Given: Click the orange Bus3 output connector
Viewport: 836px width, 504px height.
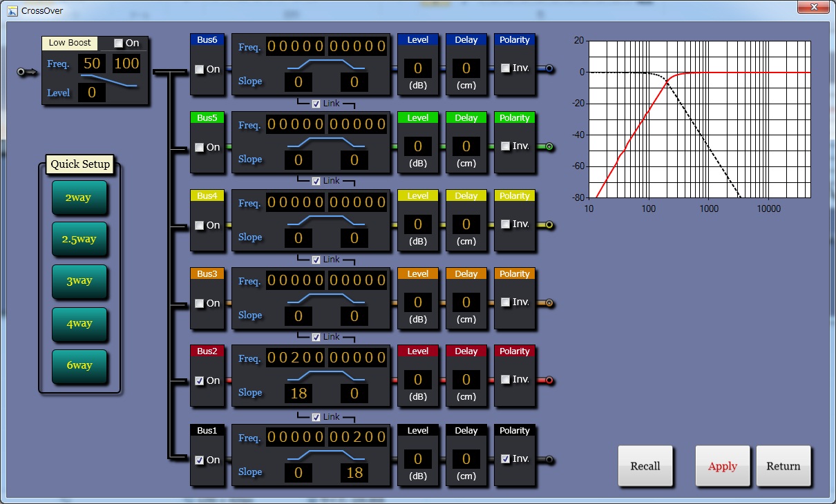Looking at the screenshot, I should [x=549, y=303].
